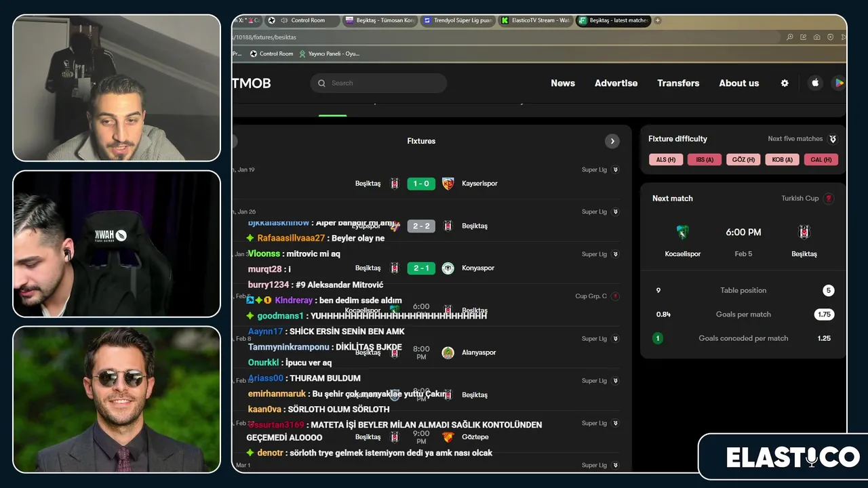Click the browser zoom magnifier icon
This screenshot has height=488, width=868.
click(x=790, y=37)
